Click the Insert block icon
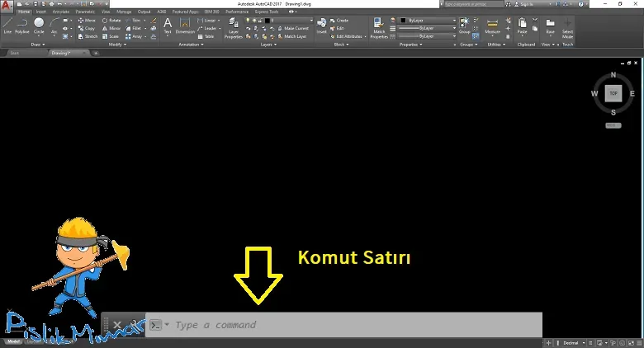Image resolution: width=644 pixels, height=348 pixels. pyautogui.click(x=322, y=26)
